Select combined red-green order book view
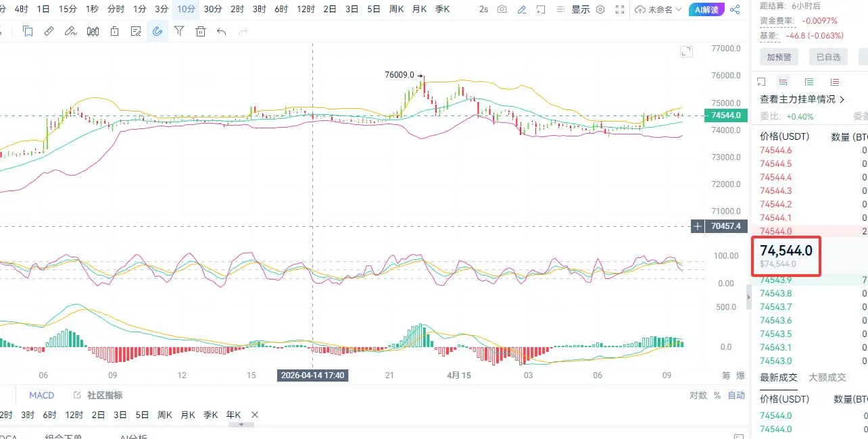This screenshot has width=868, height=439. click(783, 82)
